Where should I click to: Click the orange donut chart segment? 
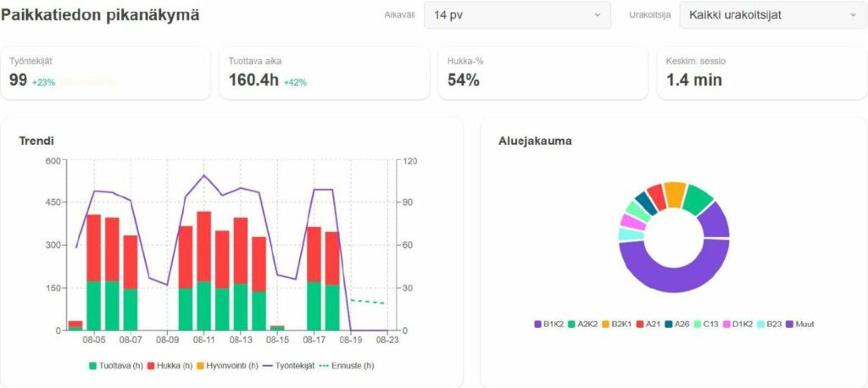pos(675,194)
